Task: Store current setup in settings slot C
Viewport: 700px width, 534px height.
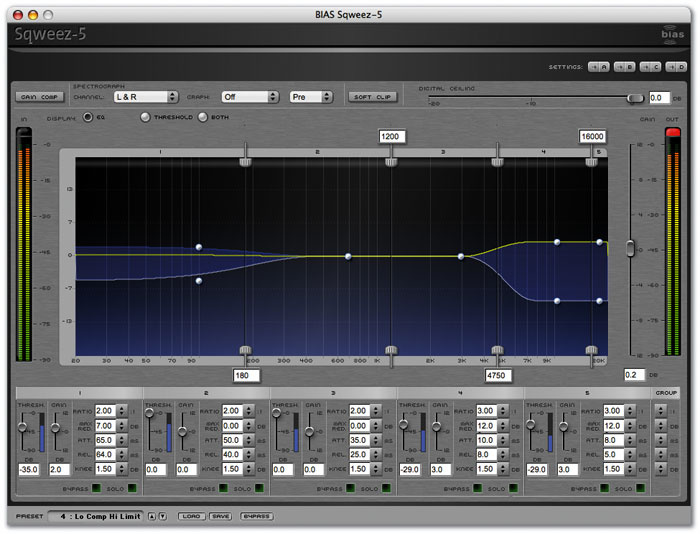Action: 650,67
